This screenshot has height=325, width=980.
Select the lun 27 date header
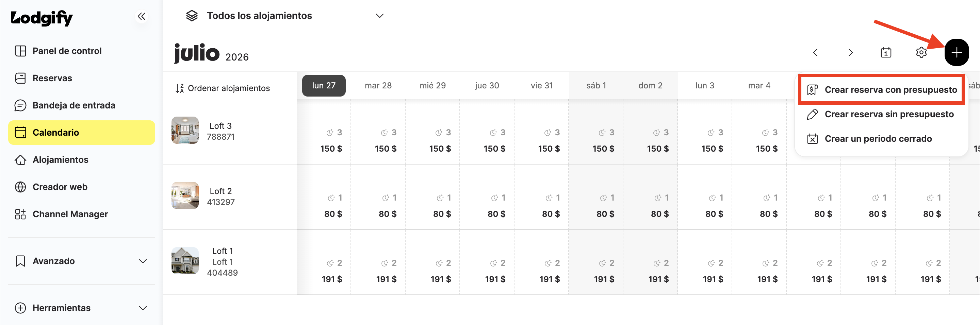click(x=324, y=86)
